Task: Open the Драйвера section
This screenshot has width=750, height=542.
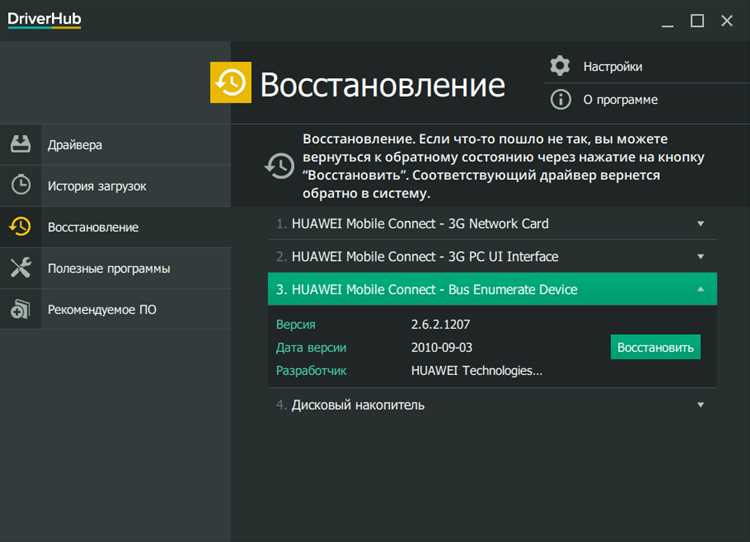Action: tap(115, 144)
